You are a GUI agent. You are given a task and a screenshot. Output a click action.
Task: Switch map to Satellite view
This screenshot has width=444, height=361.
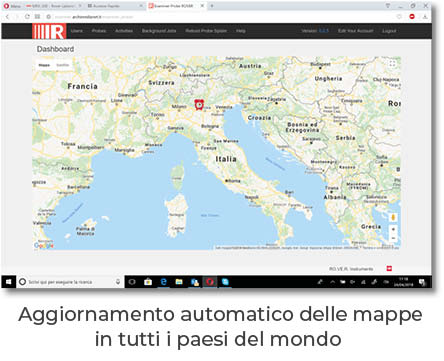pos(63,65)
